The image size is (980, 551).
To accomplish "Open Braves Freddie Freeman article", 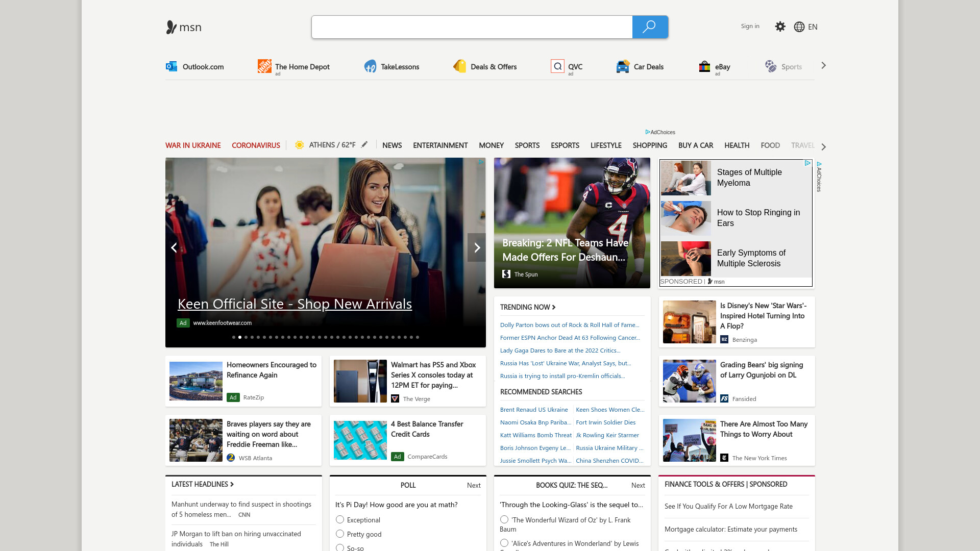I will click(x=243, y=440).
